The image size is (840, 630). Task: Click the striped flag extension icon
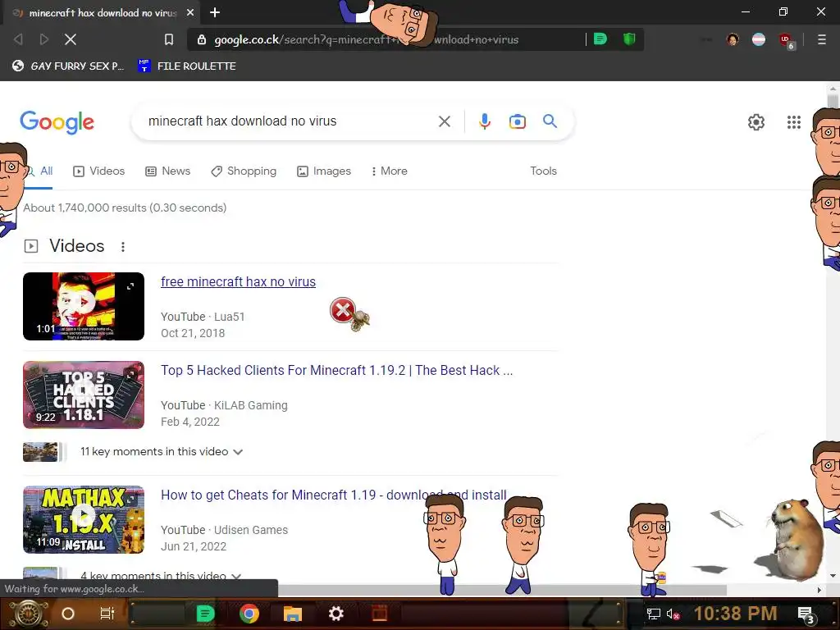[x=759, y=39]
